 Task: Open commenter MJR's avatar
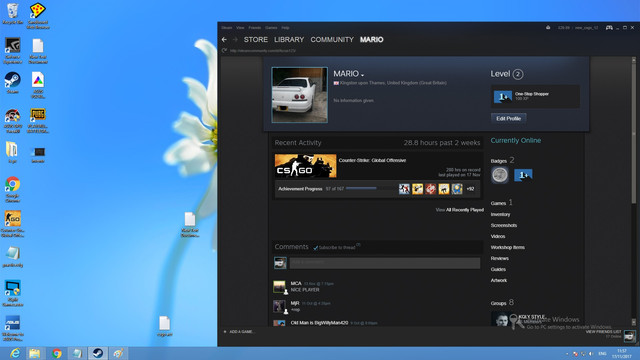coord(279,306)
